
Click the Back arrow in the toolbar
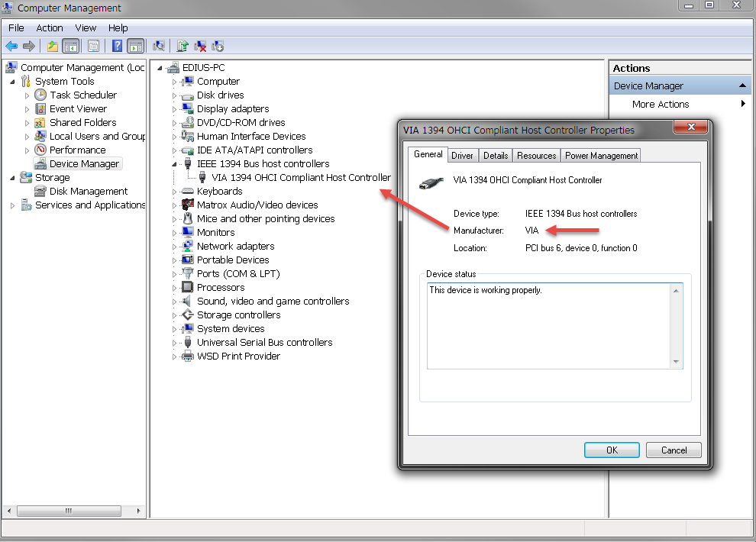pyautogui.click(x=11, y=47)
